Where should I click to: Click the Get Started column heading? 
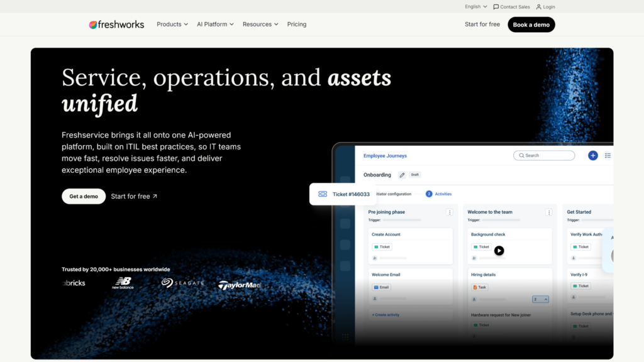click(579, 212)
